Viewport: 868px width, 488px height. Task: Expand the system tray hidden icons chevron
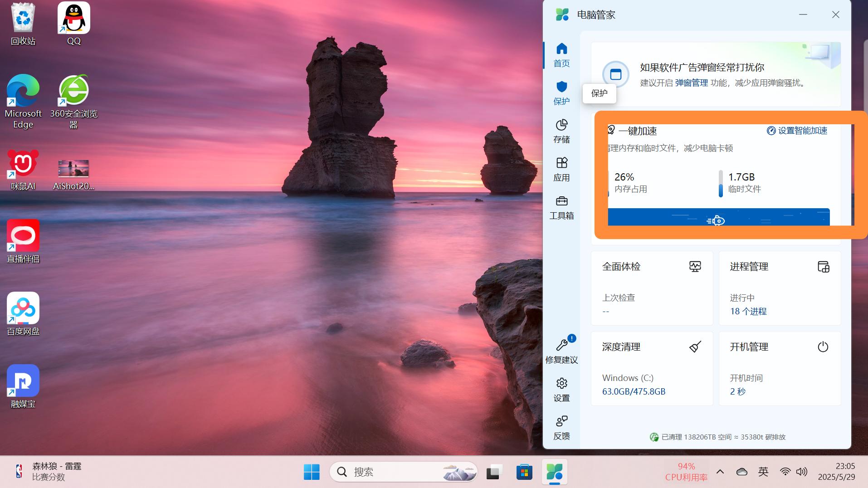720,472
